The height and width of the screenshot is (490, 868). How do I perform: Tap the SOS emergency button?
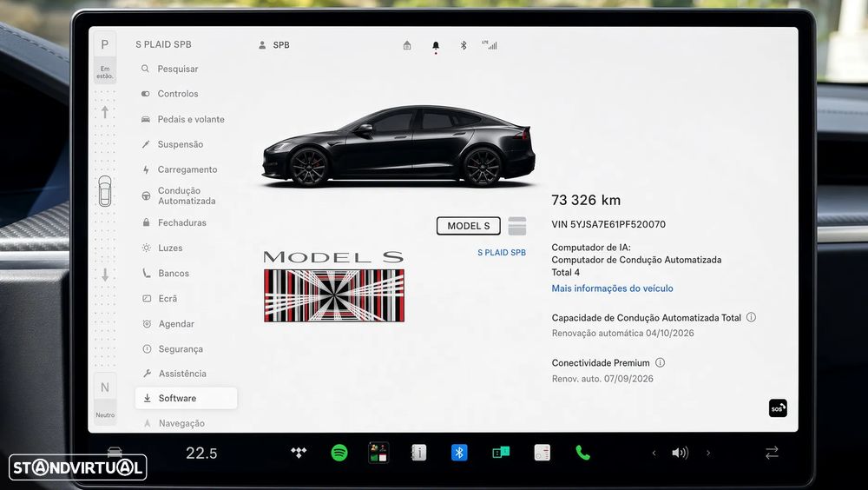tap(778, 408)
